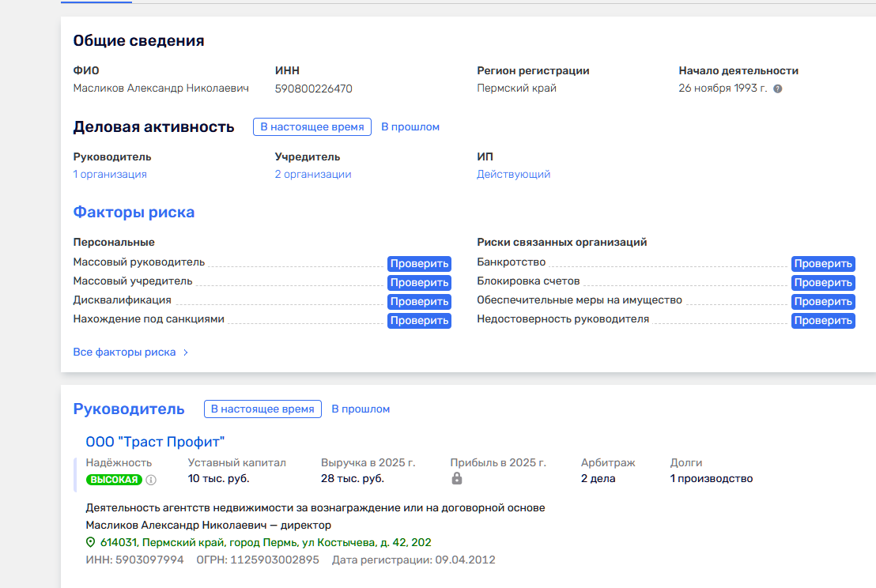Expand Все факторы риска list
This screenshot has height=588, width=876.
pos(124,352)
